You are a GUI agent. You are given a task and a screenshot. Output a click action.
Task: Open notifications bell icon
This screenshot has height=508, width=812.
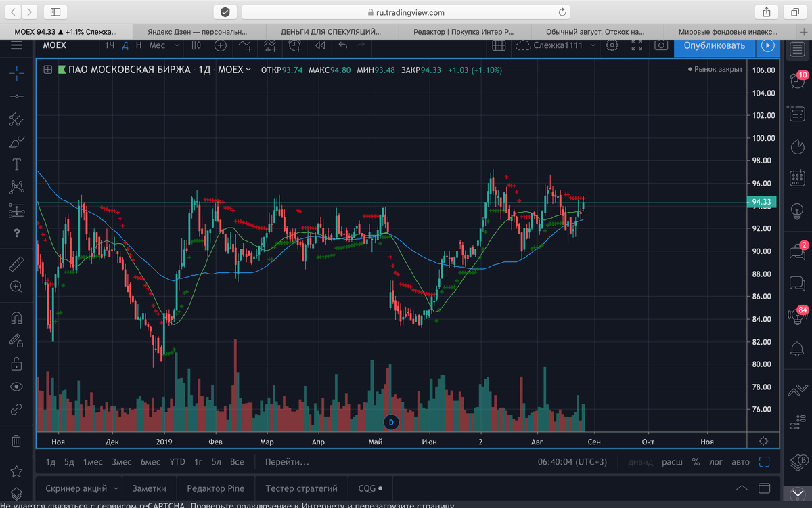pos(797,348)
